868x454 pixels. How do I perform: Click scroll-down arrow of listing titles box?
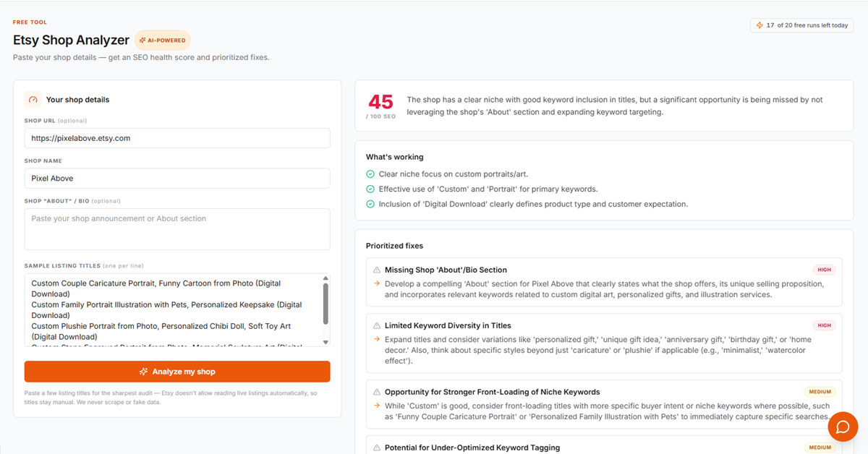[x=325, y=342]
